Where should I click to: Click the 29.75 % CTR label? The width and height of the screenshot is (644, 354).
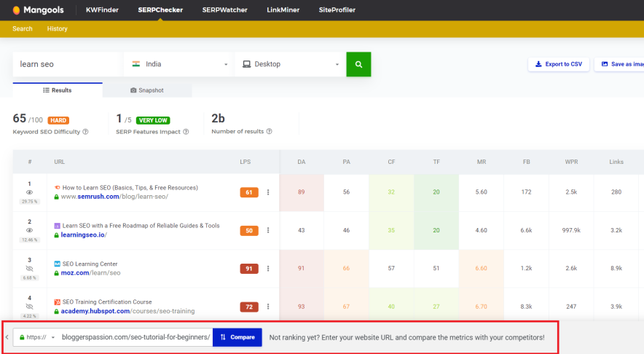tap(30, 202)
